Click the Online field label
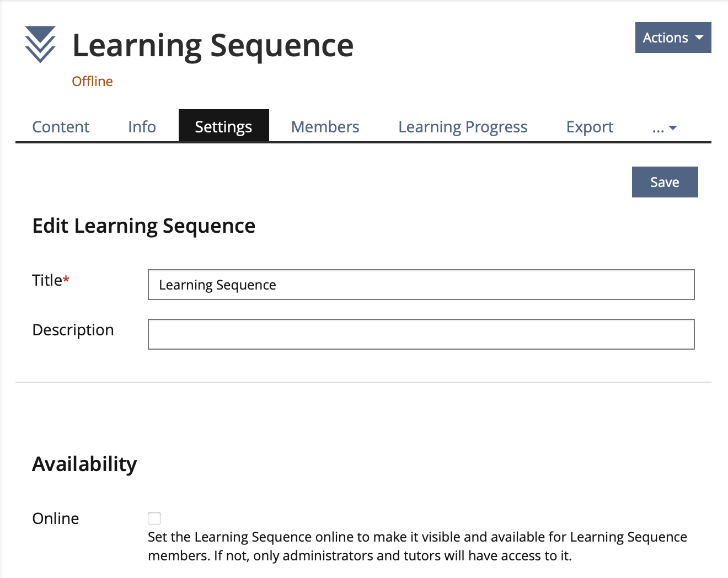The height and width of the screenshot is (578, 728). pos(56,518)
